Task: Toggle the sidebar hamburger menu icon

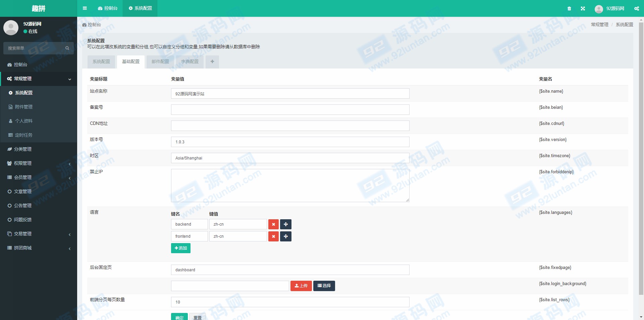Action: coord(85,8)
